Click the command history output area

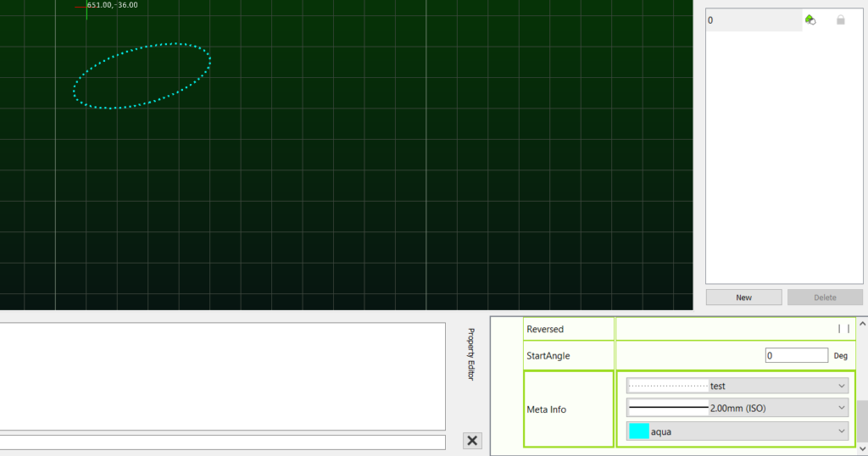pos(223,376)
